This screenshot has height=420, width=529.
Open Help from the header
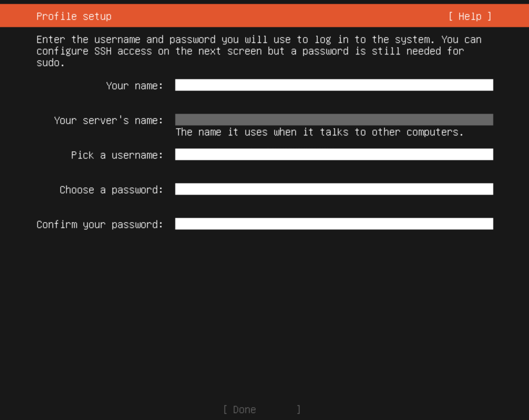470,16
